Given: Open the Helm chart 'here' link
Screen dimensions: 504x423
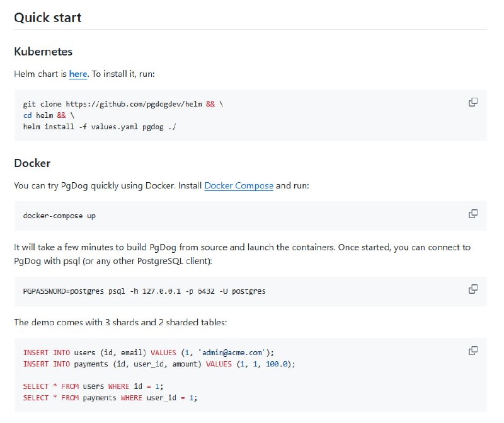Looking at the screenshot, I should click(77, 74).
